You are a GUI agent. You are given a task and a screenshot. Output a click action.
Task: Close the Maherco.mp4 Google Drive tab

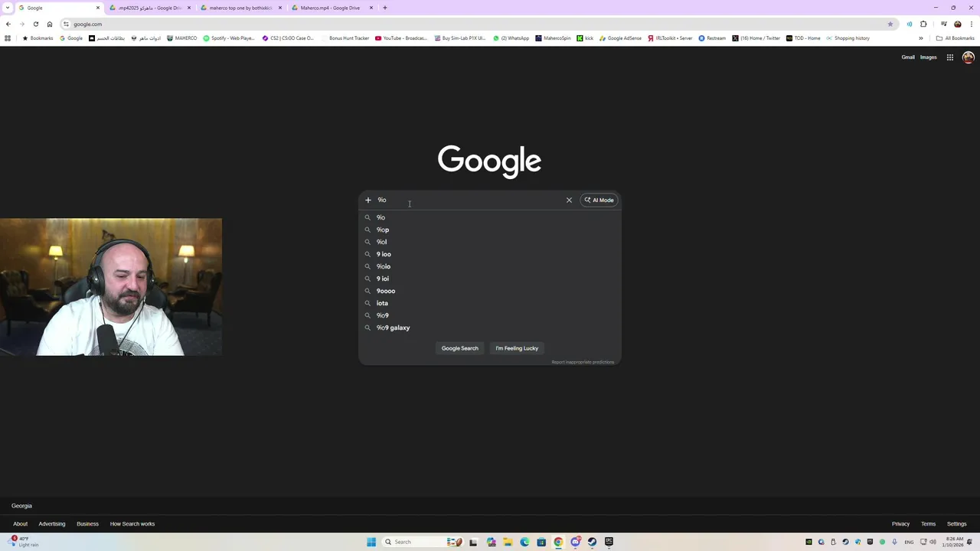(371, 8)
